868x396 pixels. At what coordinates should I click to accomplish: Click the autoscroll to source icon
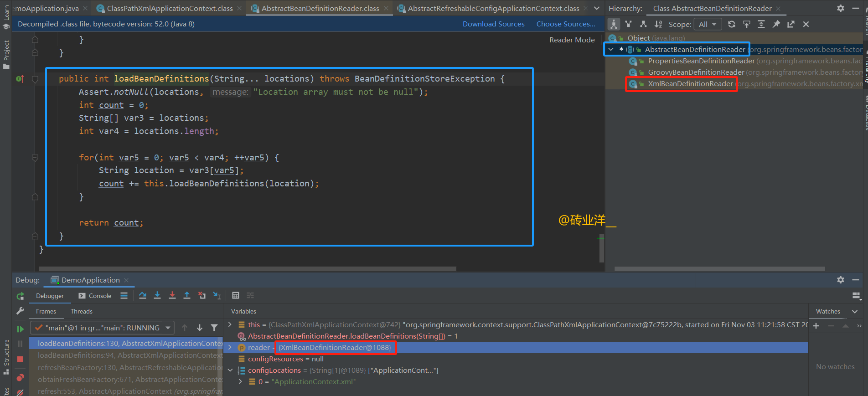click(747, 24)
